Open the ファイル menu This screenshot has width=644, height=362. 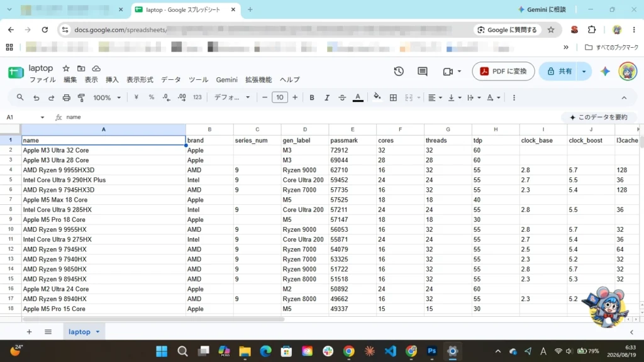pyautogui.click(x=42, y=80)
